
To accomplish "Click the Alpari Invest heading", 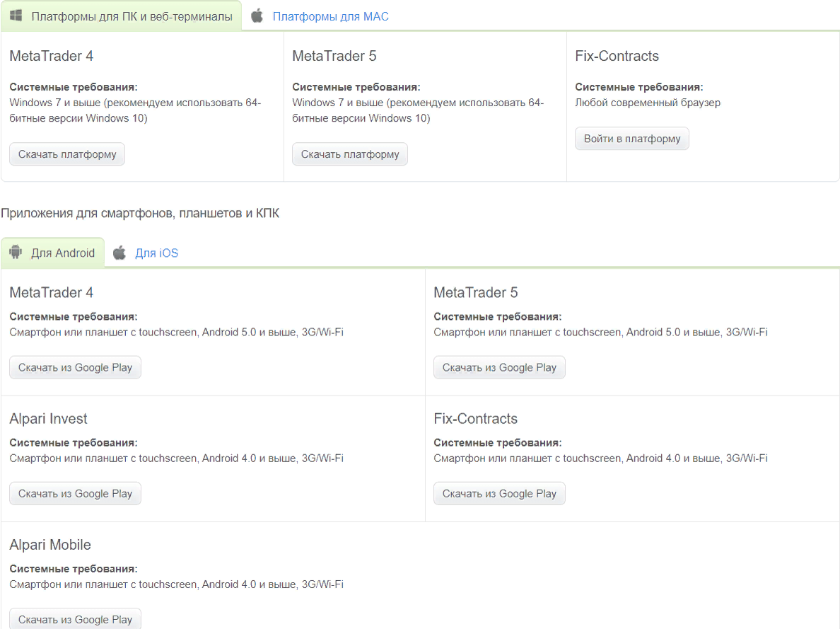I will (x=48, y=418).
